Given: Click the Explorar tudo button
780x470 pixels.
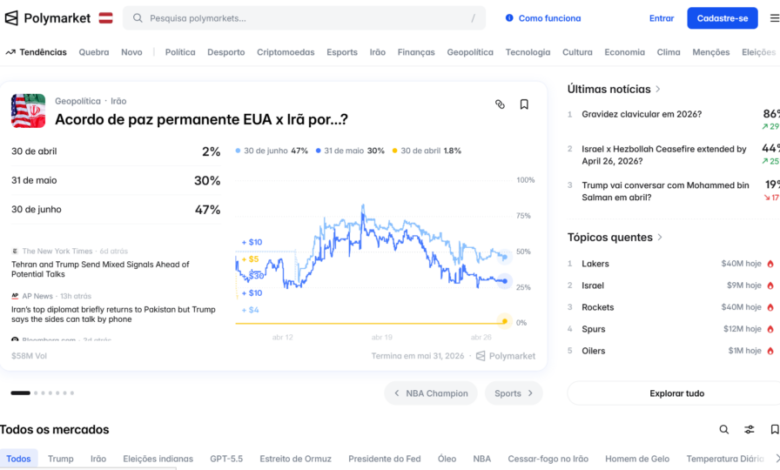Looking at the screenshot, I should [x=677, y=393].
